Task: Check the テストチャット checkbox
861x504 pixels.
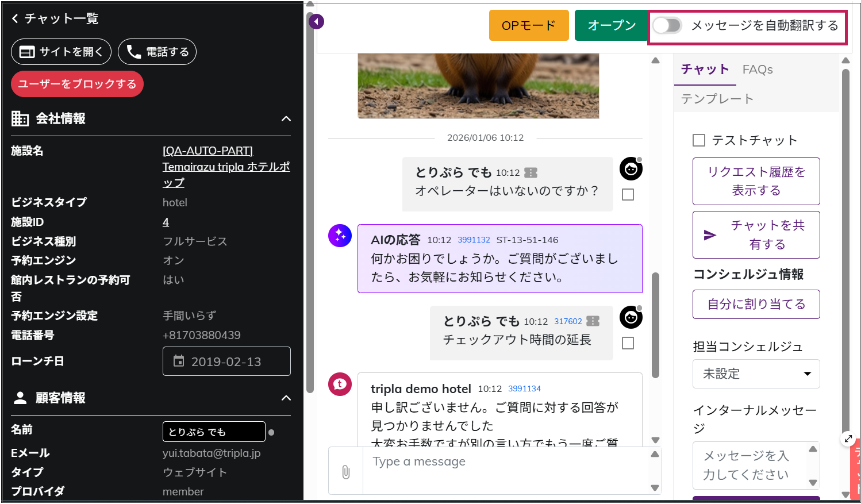Action: [699, 140]
